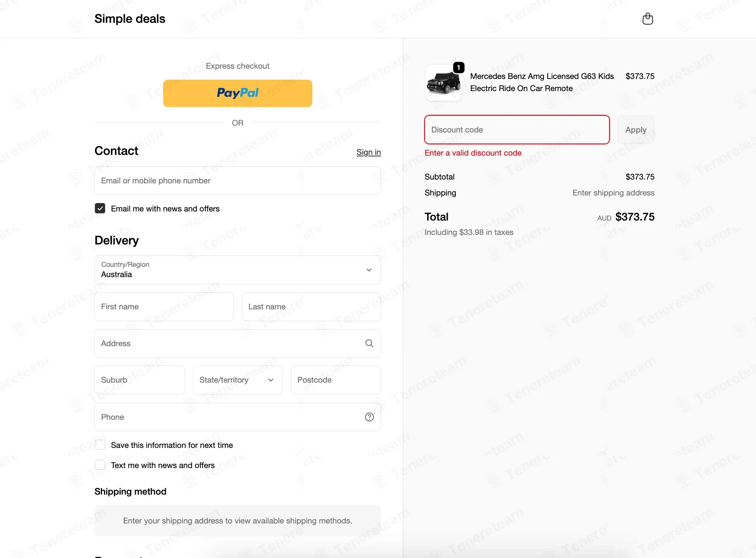Uncheck Email me with news and offers
The height and width of the screenshot is (558, 756).
(x=100, y=208)
